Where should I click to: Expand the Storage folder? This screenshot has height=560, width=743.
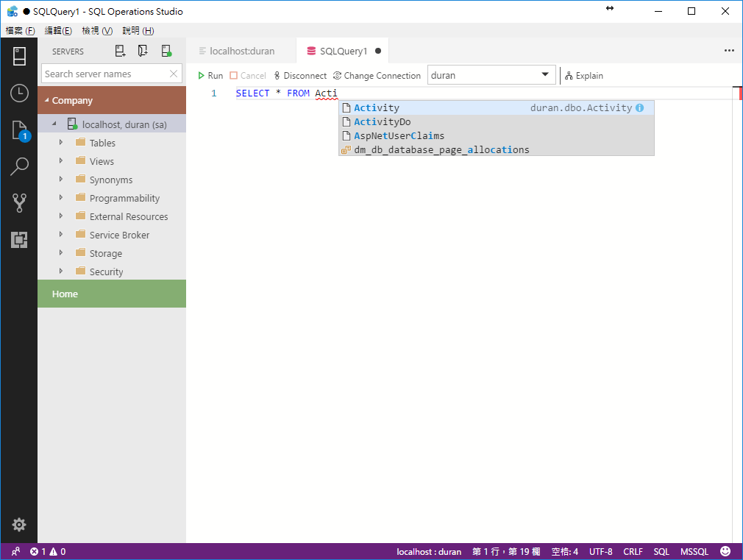click(60, 252)
